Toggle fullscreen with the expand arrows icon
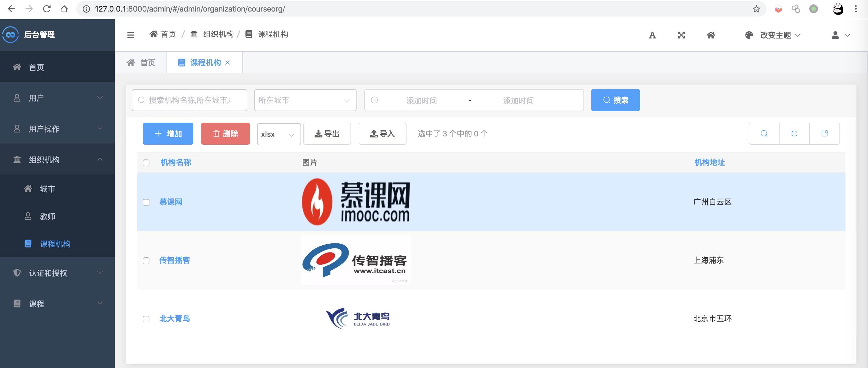This screenshot has height=368, width=868. pyautogui.click(x=681, y=35)
